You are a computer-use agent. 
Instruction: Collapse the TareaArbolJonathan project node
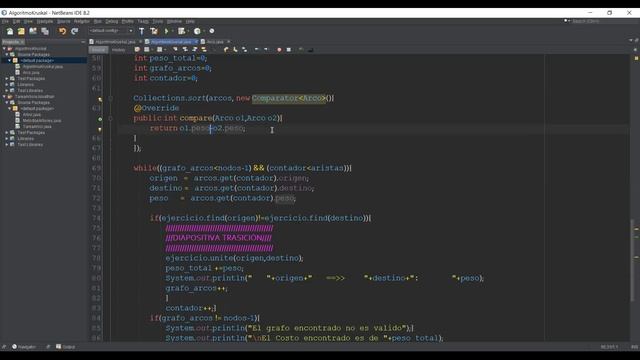4,97
